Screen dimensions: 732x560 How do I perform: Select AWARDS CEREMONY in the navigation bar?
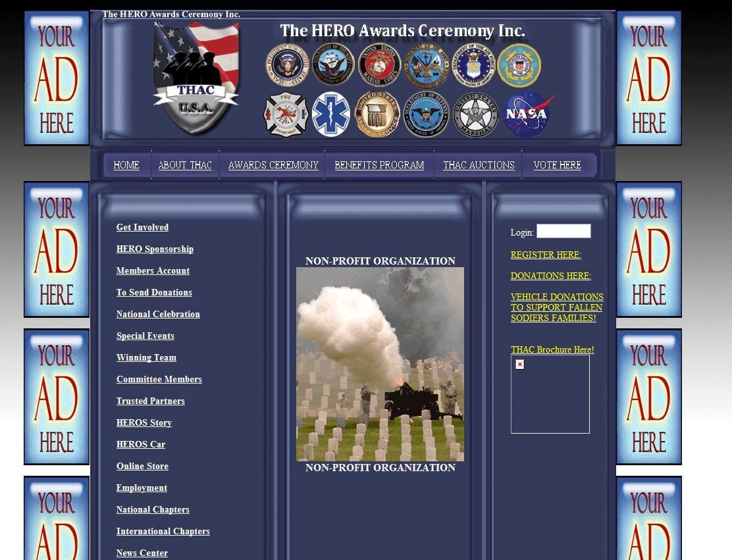[x=273, y=165]
